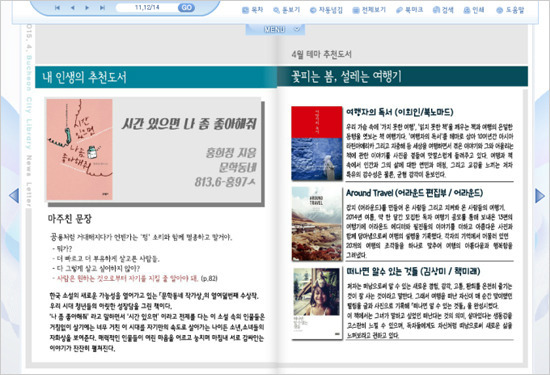
Task: Click the vertical Bucheon City Library News Letter text
Action: (29, 116)
